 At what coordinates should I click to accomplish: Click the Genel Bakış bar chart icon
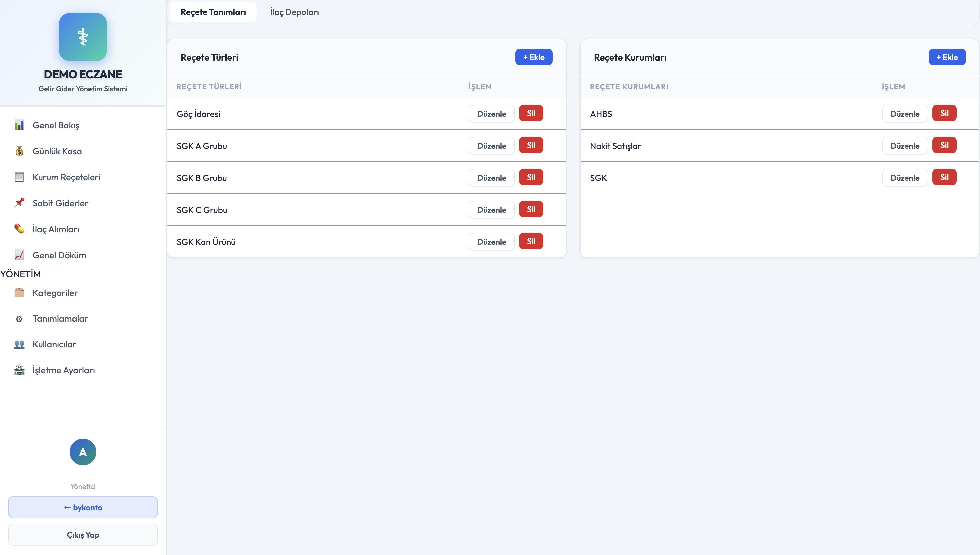click(19, 125)
